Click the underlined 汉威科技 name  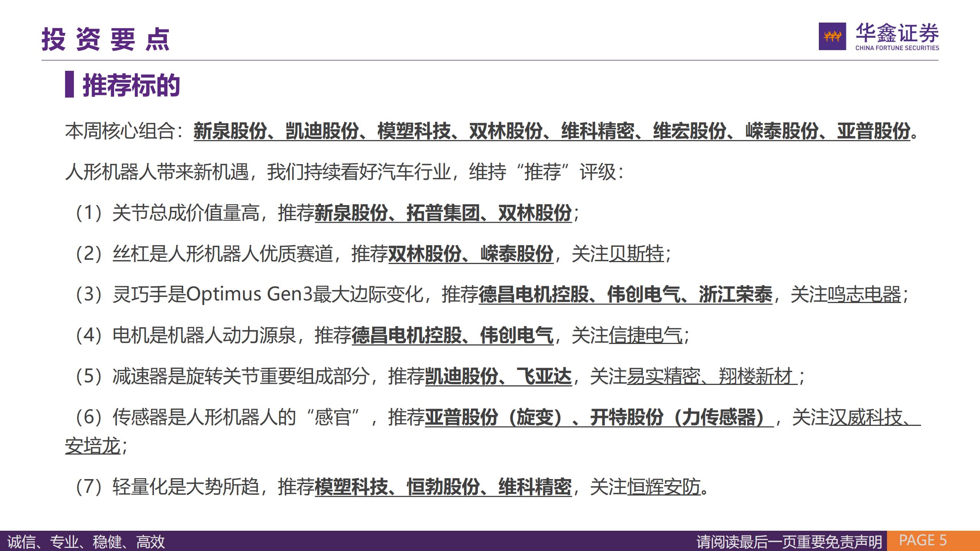coord(866,417)
